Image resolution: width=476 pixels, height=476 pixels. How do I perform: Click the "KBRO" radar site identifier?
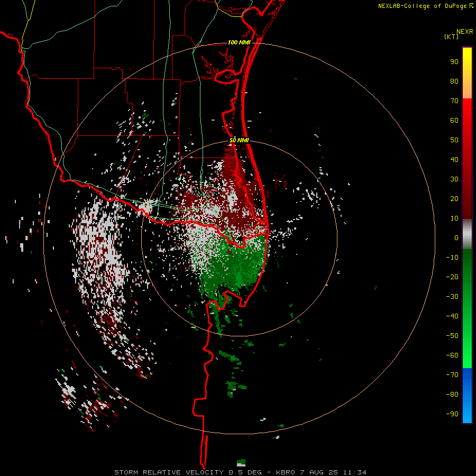286,472
